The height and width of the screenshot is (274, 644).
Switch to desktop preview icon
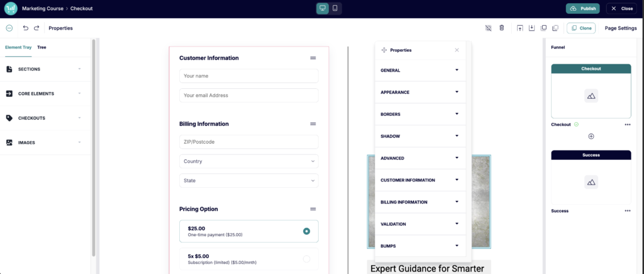(322, 8)
